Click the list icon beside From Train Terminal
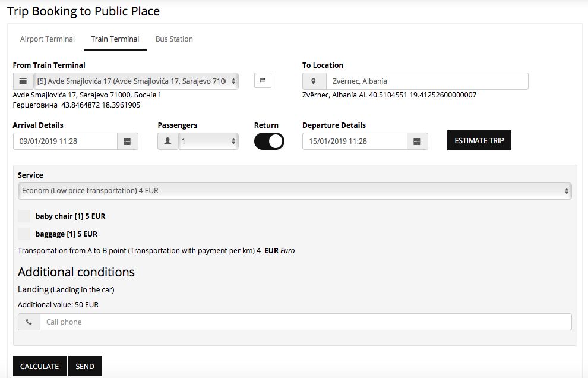 (x=23, y=81)
